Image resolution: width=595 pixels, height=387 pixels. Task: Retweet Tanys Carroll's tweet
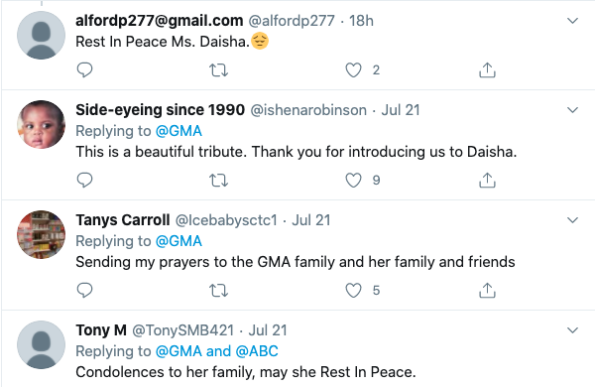219,291
